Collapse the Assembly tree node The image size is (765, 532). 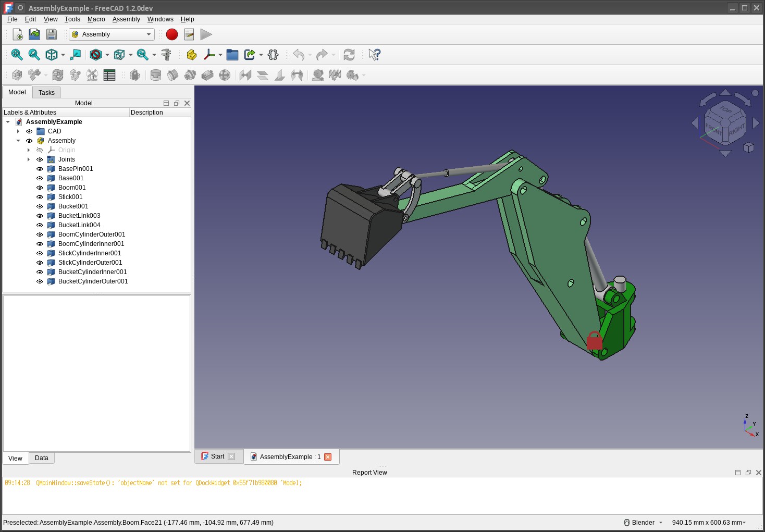click(x=18, y=141)
